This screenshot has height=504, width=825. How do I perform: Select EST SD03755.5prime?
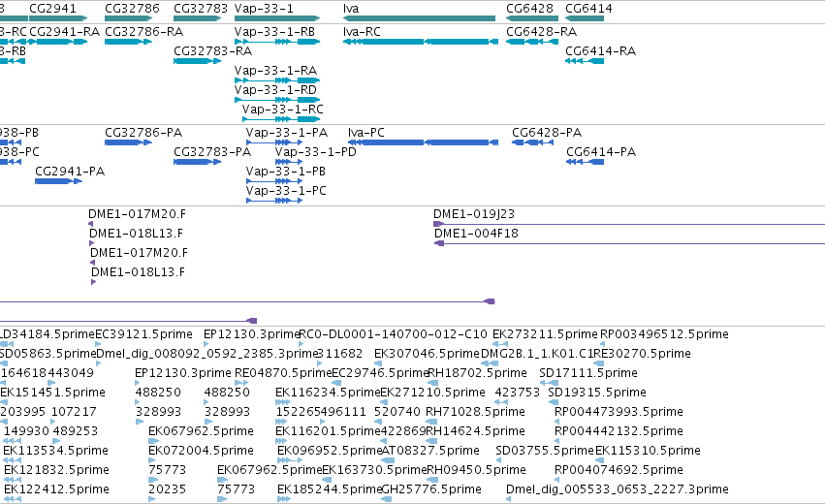point(498,460)
